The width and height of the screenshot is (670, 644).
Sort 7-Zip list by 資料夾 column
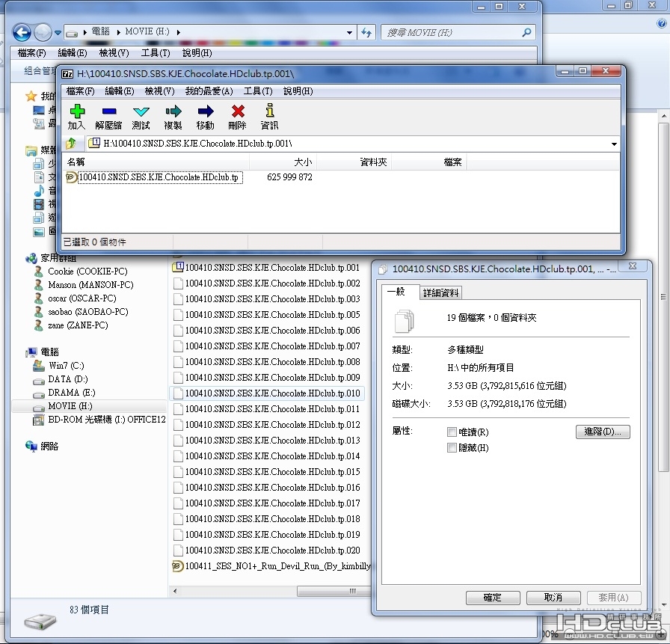(354, 162)
